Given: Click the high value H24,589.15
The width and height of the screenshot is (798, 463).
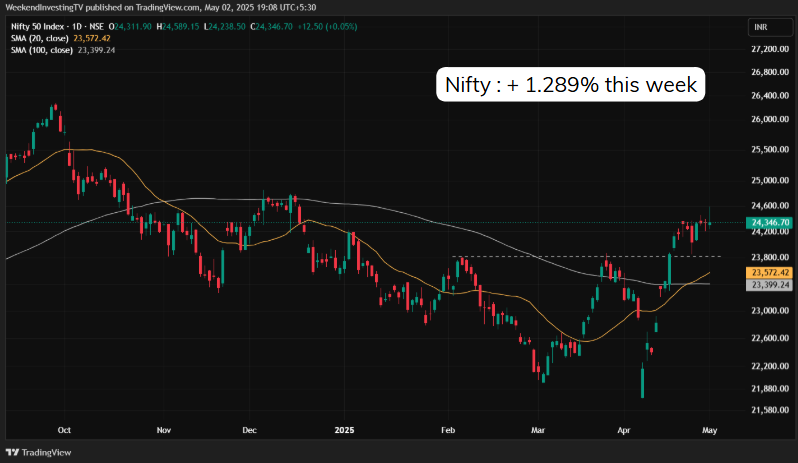Looking at the screenshot, I should (x=178, y=26).
